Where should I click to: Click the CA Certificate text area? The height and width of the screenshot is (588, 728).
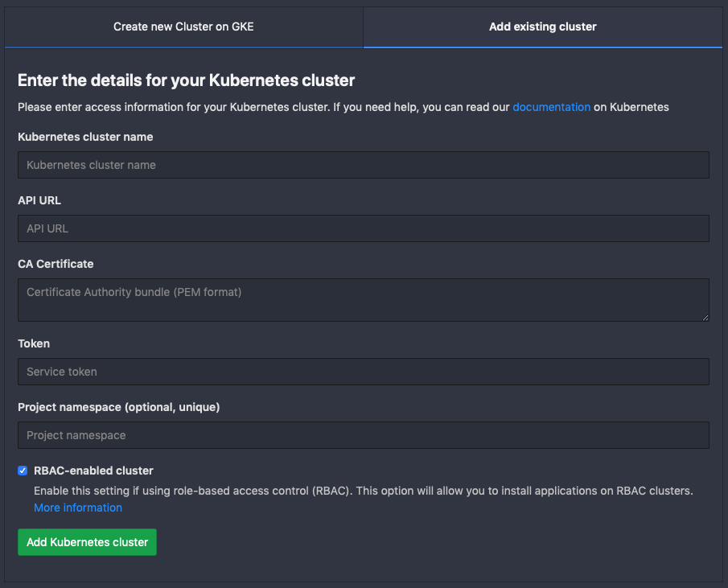pos(363,300)
